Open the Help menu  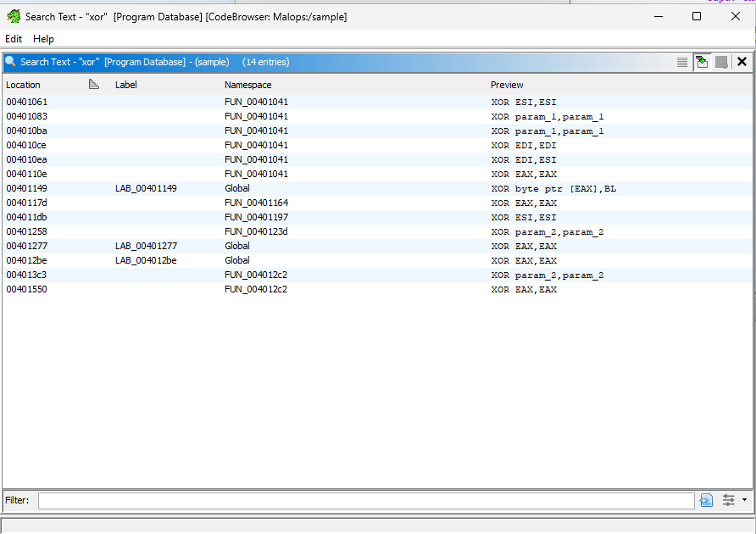point(43,39)
